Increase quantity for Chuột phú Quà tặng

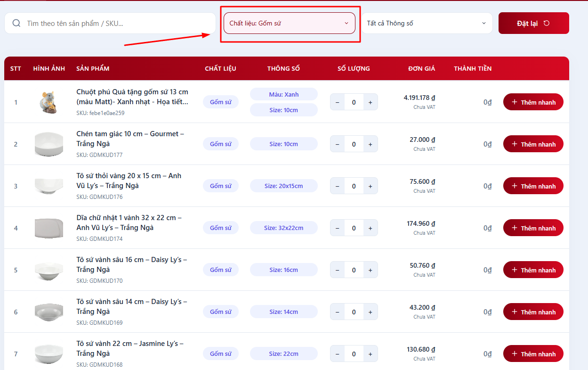click(370, 102)
